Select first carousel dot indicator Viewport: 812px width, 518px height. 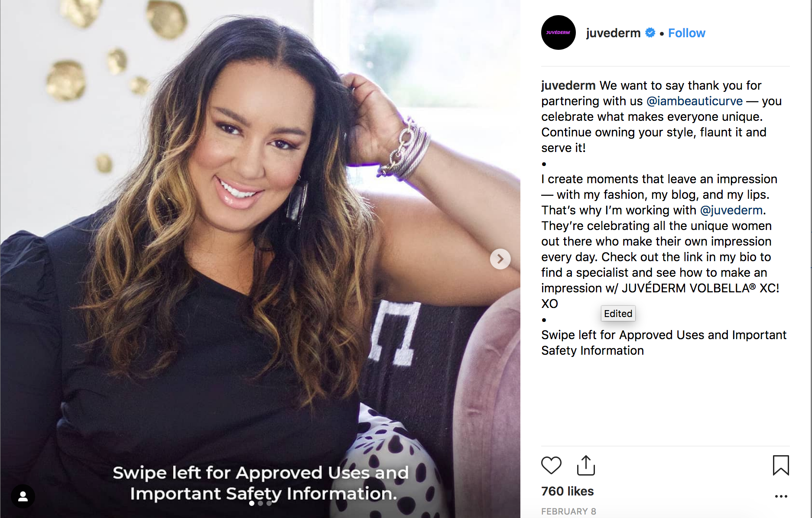pos(252,503)
